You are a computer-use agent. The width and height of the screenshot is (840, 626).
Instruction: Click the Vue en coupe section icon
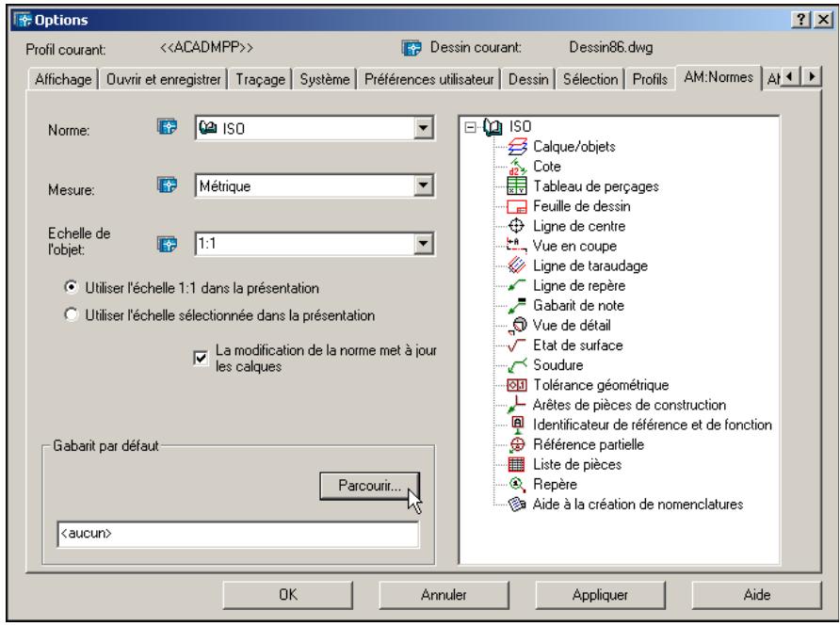[516, 246]
